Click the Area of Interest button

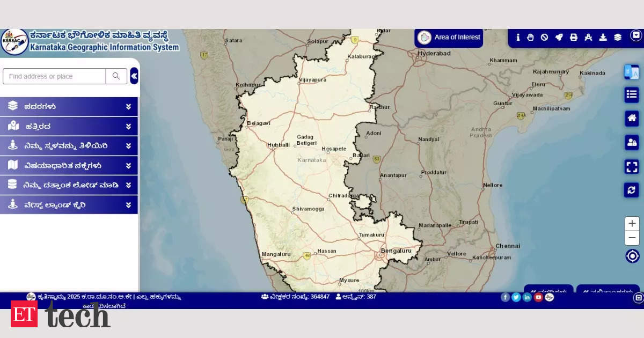pos(449,38)
